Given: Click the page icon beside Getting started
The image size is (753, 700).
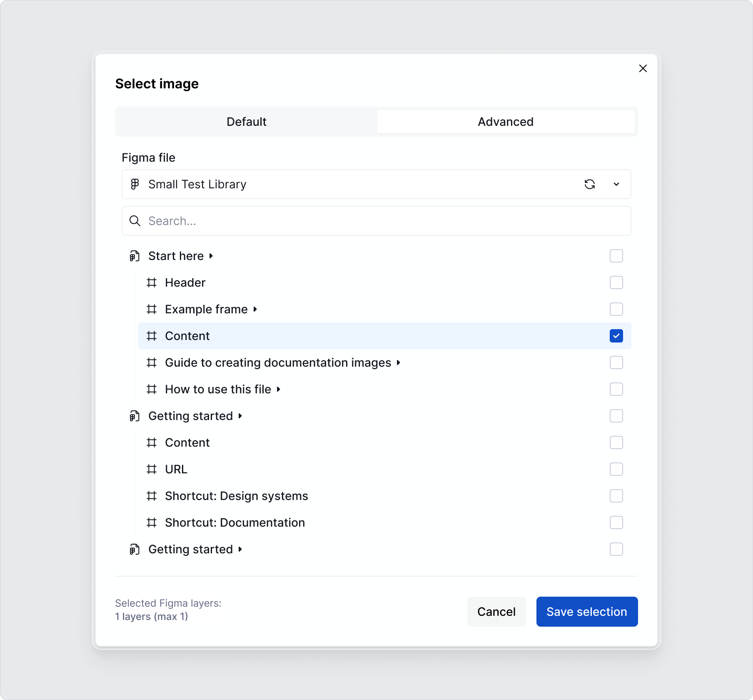Looking at the screenshot, I should [134, 416].
